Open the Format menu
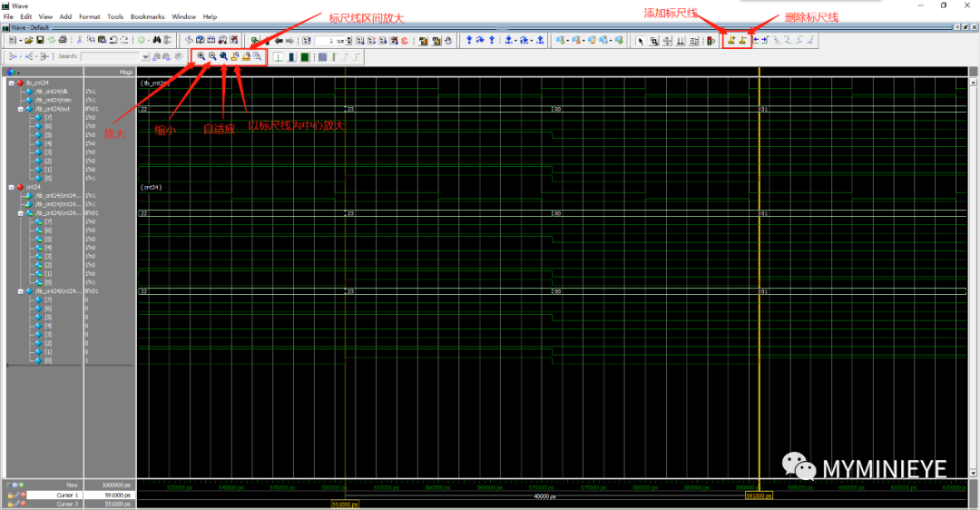980x510 pixels. 89,17
